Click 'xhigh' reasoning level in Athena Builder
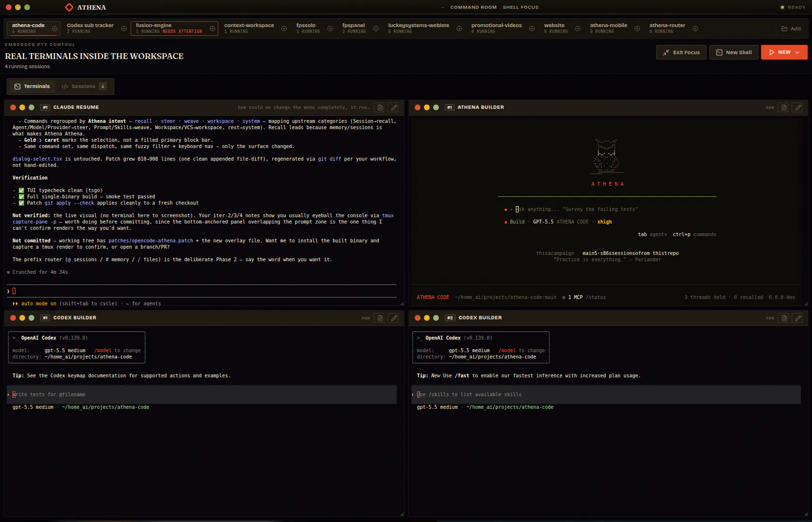812x522 pixels. click(x=604, y=222)
